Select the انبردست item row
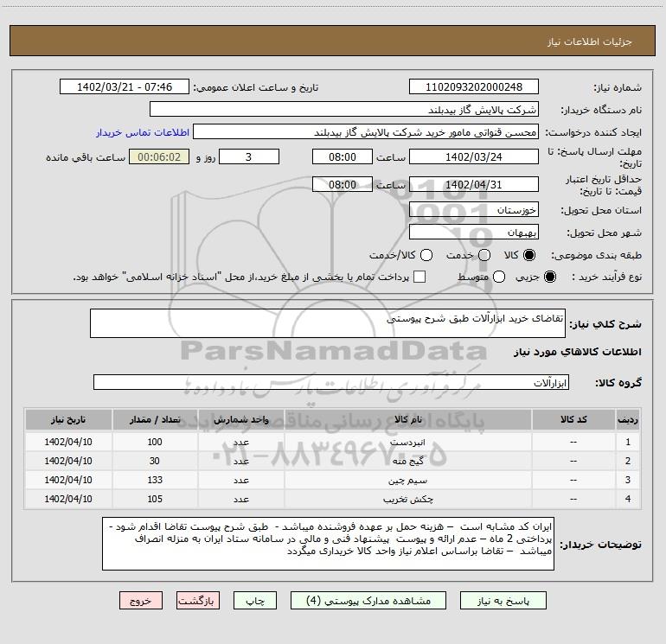The image size is (666, 644). (333, 442)
